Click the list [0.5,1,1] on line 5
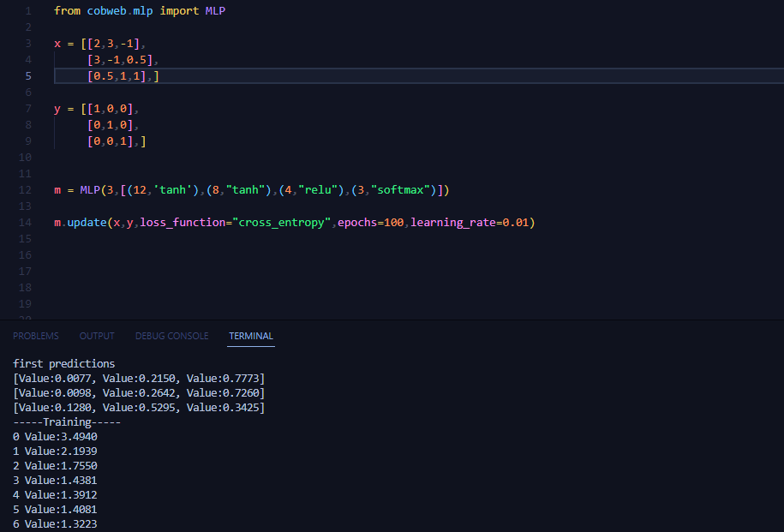 (117, 76)
